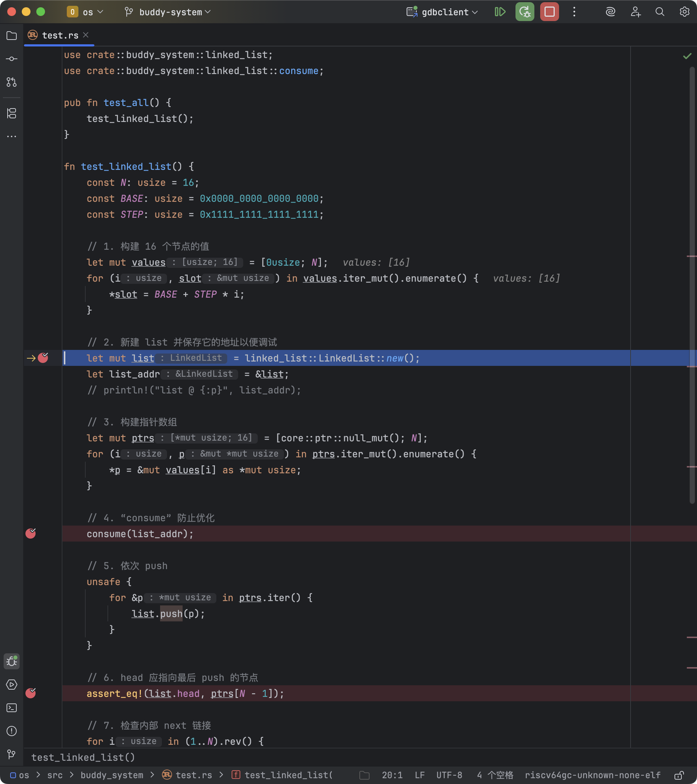Click the Rerun debug gdbclient button
Image resolution: width=697 pixels, height=784 pixels.
point(525,12)
